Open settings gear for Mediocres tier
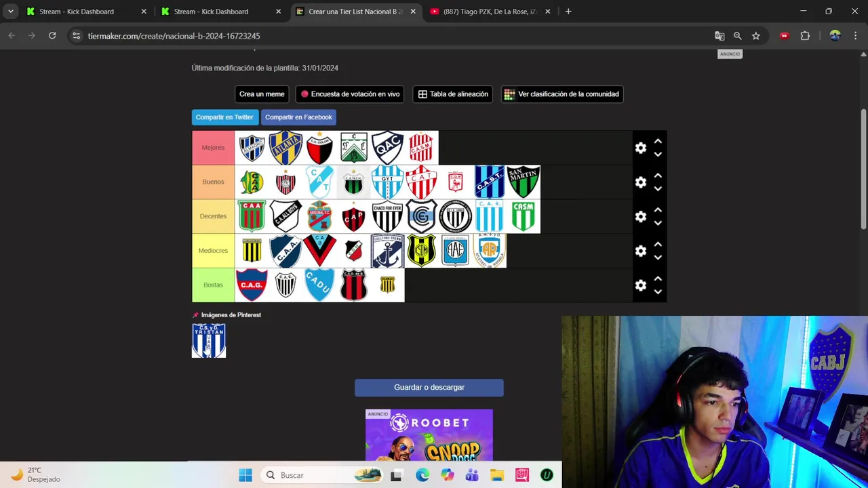 click(x=641, y=251)
